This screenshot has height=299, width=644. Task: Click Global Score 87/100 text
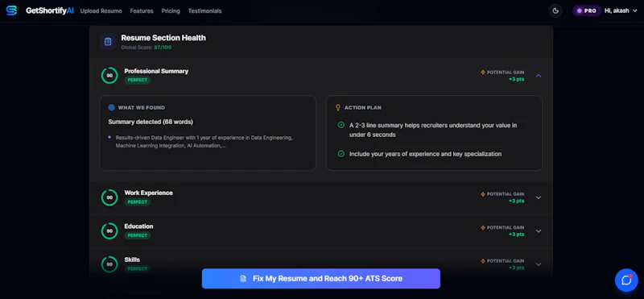(147, 48)
